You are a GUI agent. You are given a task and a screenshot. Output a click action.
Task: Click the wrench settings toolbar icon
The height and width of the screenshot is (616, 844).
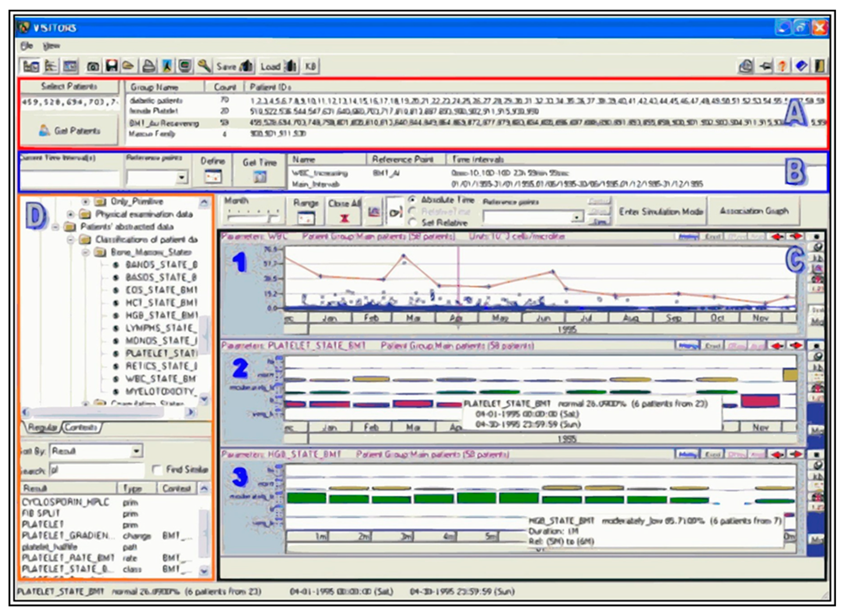coord(204,66)
